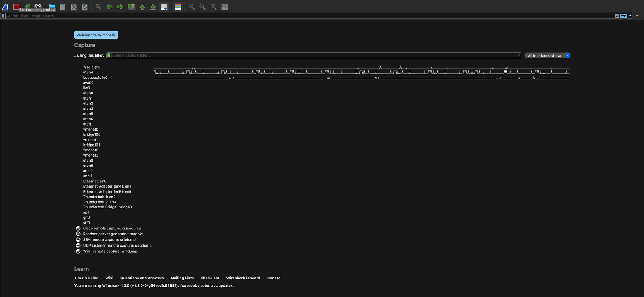
Task: Select the stf0 interface
Action: point(86,223)
